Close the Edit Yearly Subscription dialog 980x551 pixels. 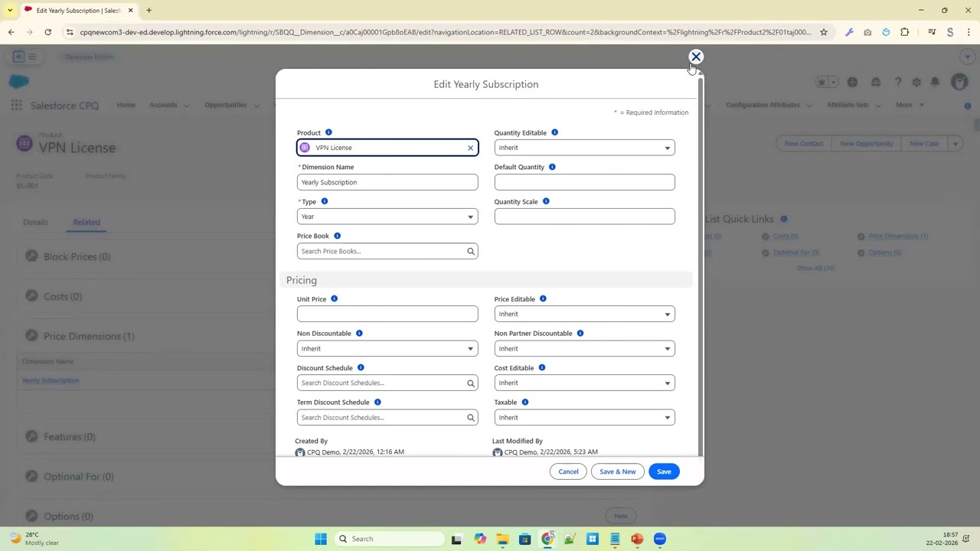(696, 57)
